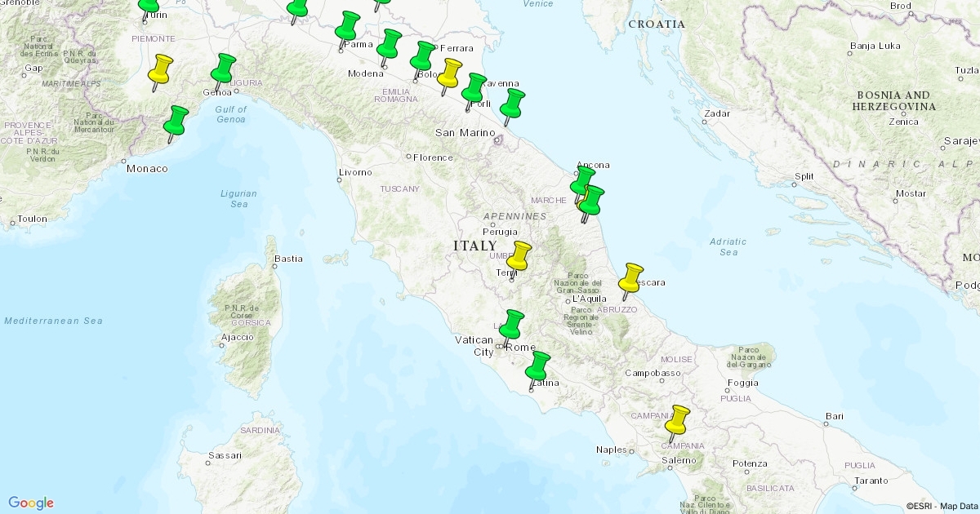Click the green pushpin at Forli
Image resolution: width=980 pixels, height=514 pixels.
tap(474, 87)
